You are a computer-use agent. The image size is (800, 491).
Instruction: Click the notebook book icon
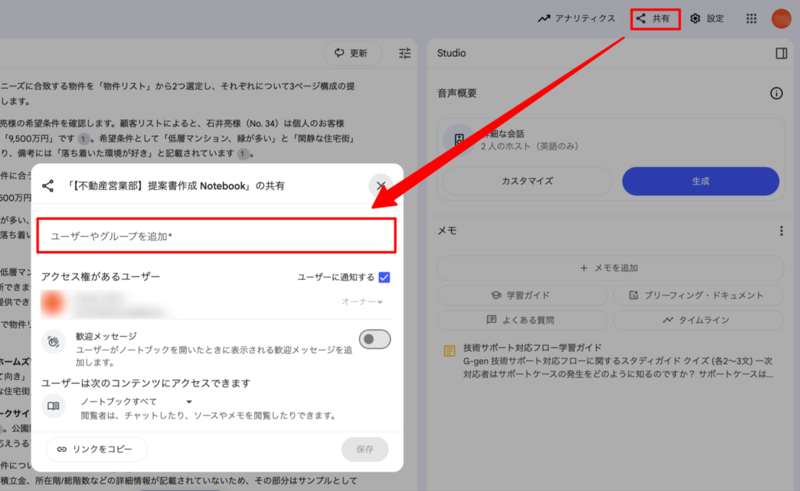click(54, 406)
